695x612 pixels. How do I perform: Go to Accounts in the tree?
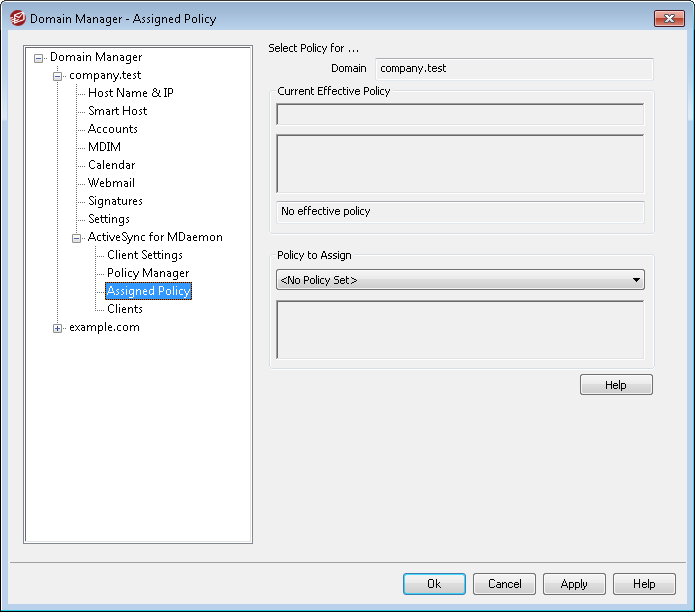click(113, 129)
